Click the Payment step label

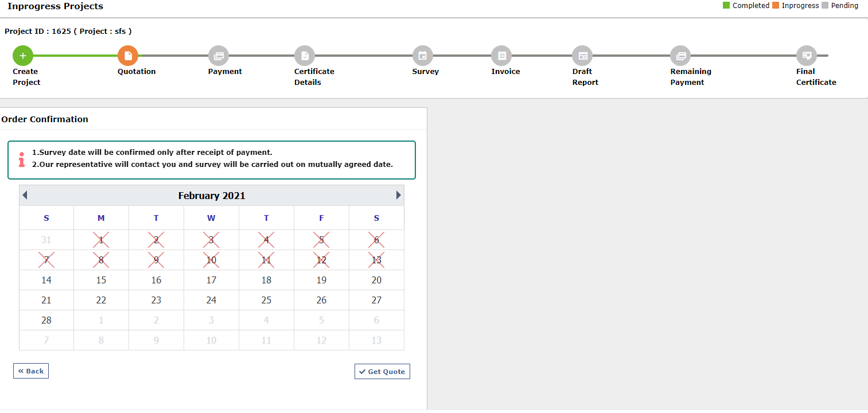point(225,72)
